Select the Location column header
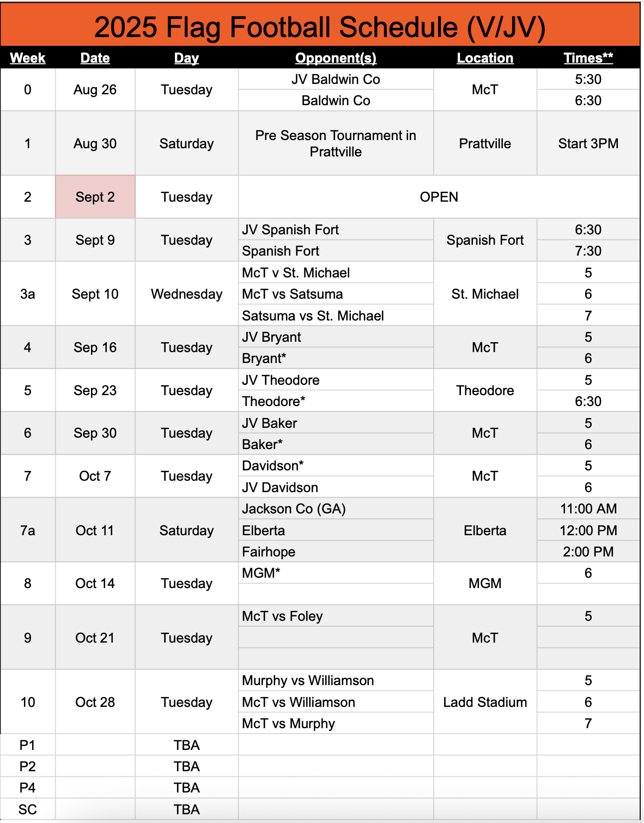The width and height of the screenshot is (644, 823). pyautogui.click(x=485, y=58)
